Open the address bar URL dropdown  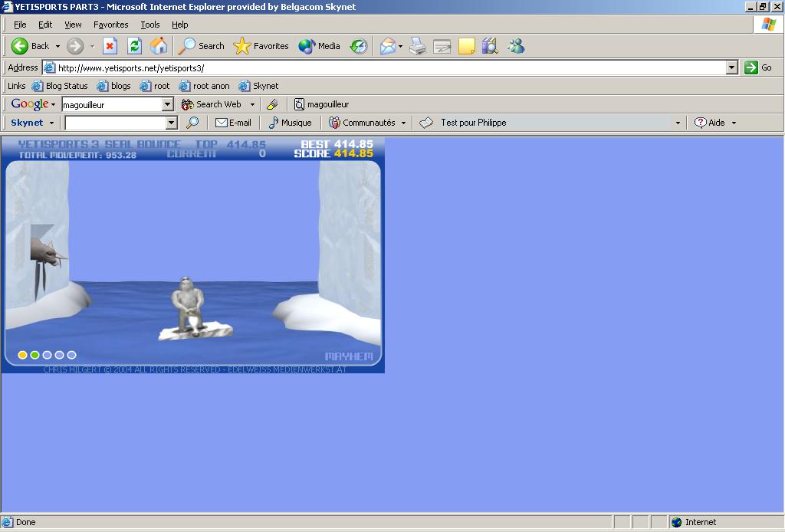[732, 67]
